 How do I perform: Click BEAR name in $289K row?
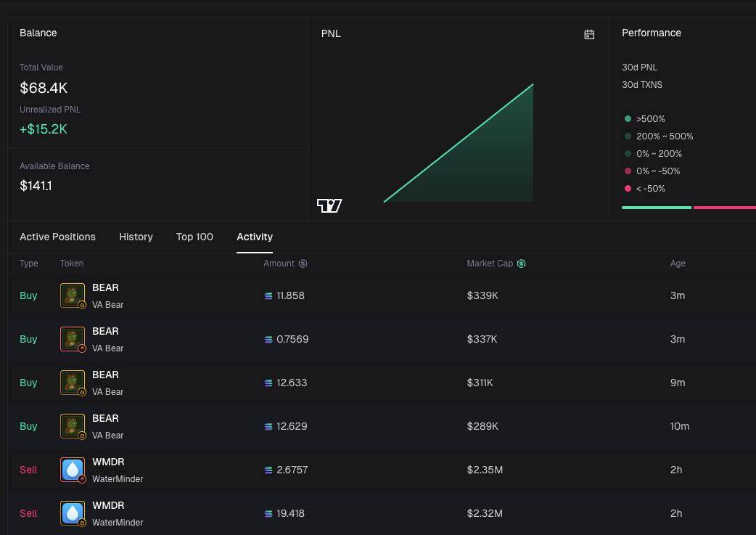click(x=105, y=418)
